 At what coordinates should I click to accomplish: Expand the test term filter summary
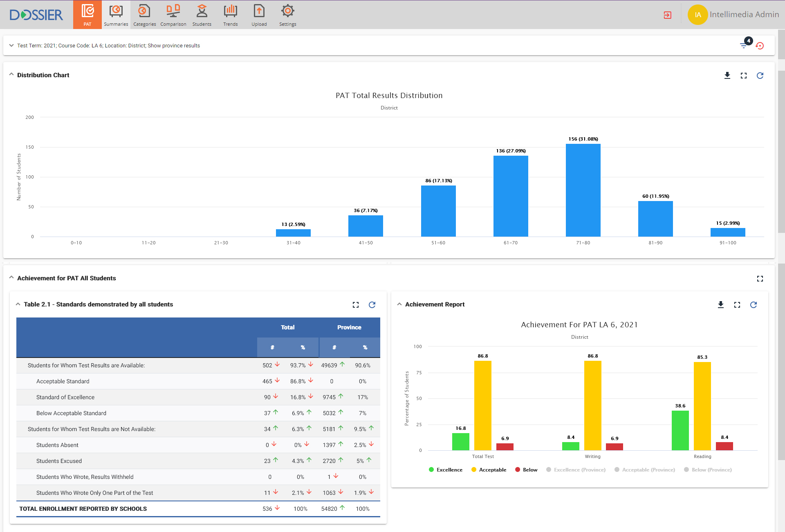[11, 45]
